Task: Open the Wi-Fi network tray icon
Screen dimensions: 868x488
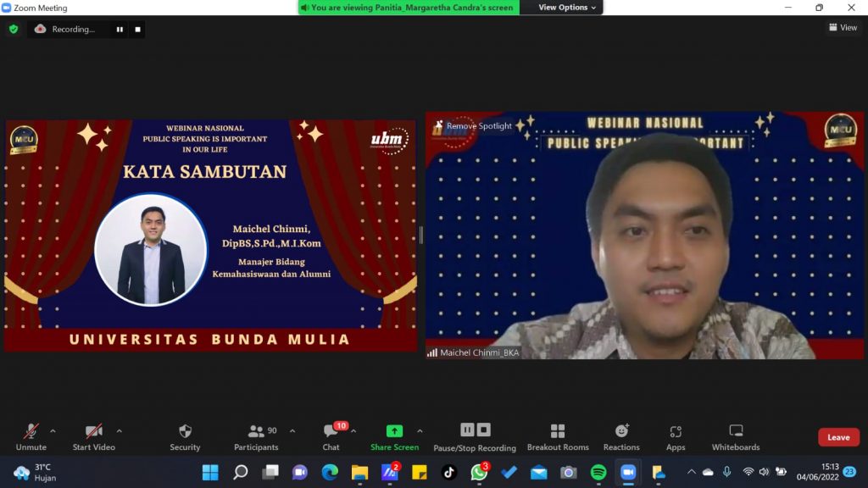Action: click(x=748, y=472)
